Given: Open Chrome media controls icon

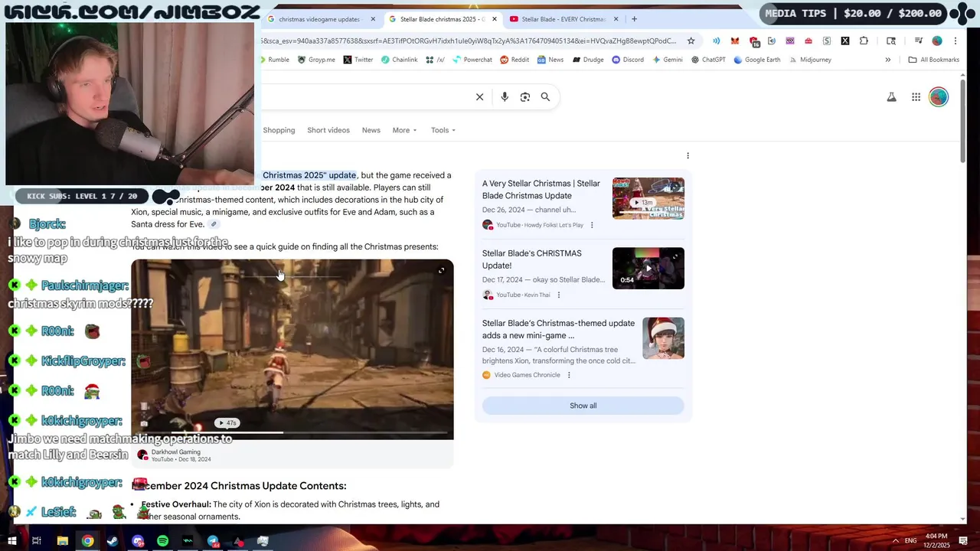Looking at the screenshot, I should coord(919,41).
